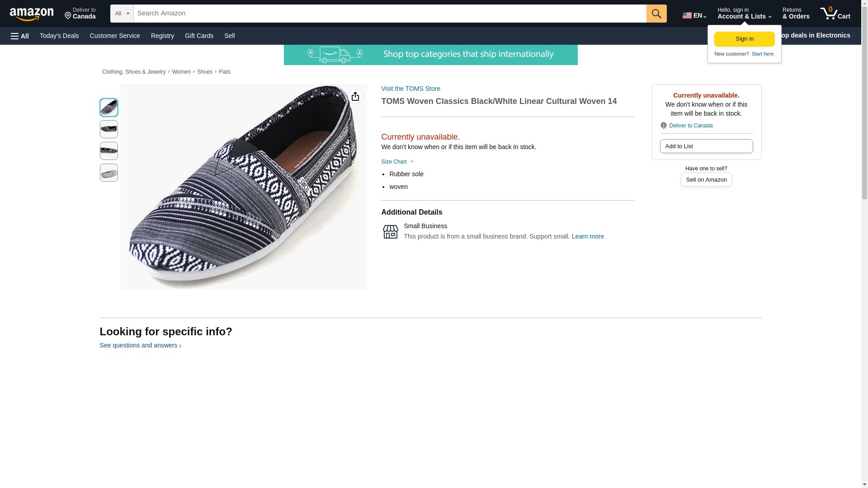Click the search magnifier button

pyautogui.click(x=656, y=14)
